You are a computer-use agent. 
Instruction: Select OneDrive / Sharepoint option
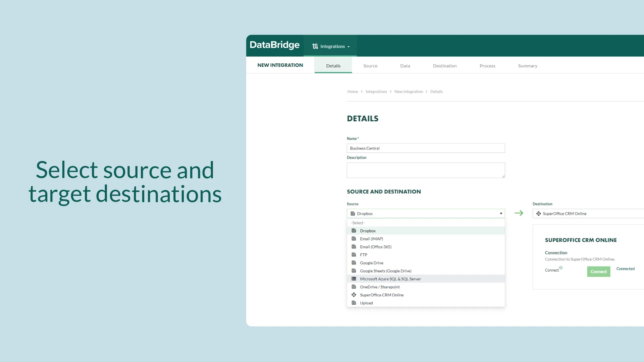[379, 287]
